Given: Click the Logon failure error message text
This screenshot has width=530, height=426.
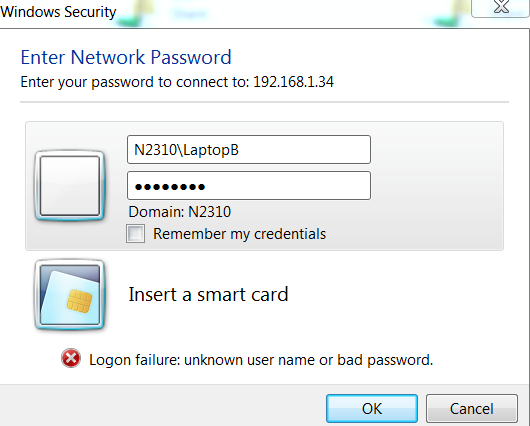Looking at the screenshot, I should [261, 360].
